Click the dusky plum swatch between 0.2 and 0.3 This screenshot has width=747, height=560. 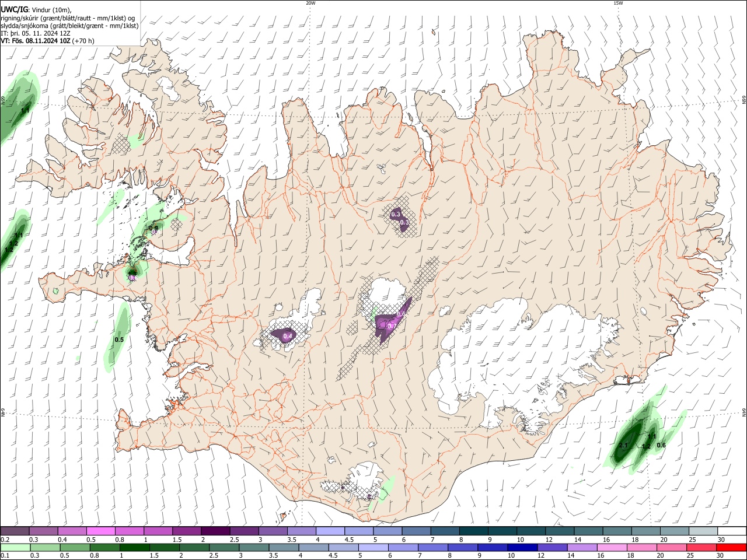[15, 531]
